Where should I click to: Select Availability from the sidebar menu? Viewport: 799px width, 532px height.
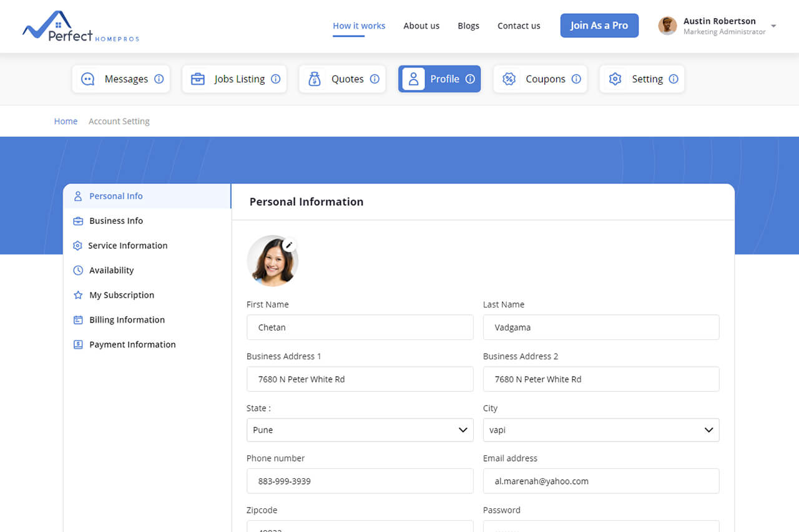pyautogui.click(x=111, y=270)
